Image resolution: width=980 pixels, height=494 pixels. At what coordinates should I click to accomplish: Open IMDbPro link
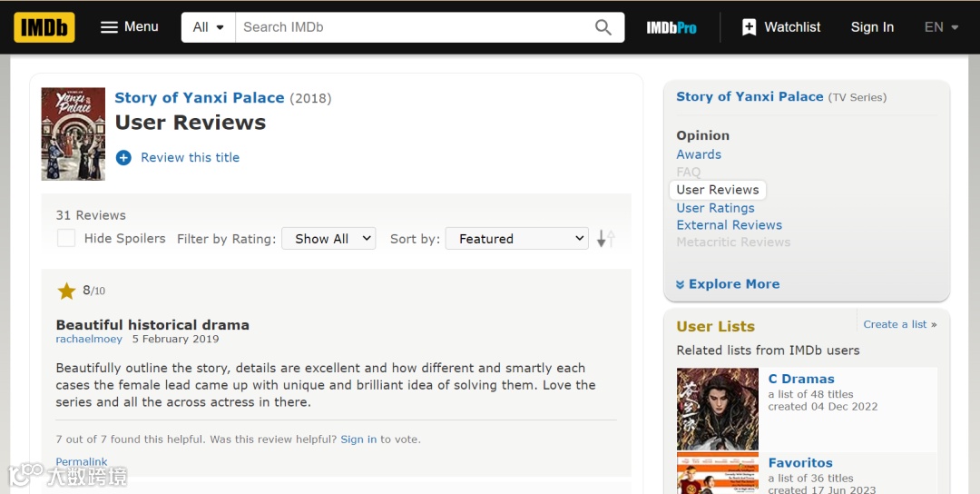click(x=671, y=27)
